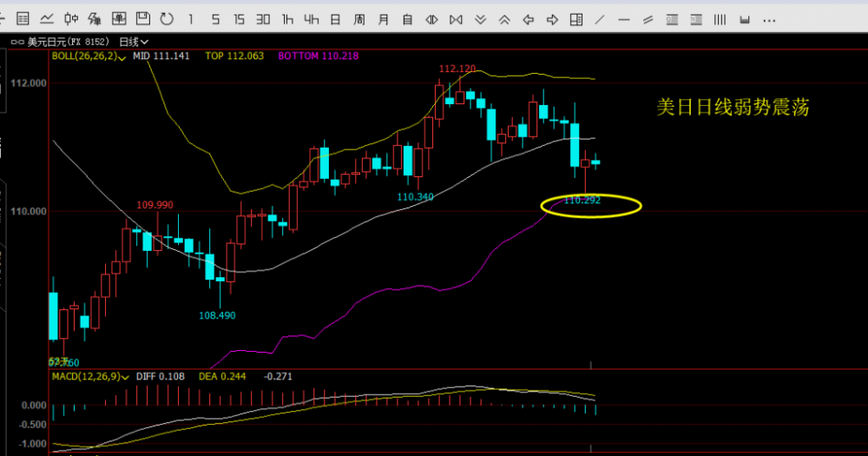
Task: Open MACD(12,26,9) indicator dropdown
Action: [90, 377]
